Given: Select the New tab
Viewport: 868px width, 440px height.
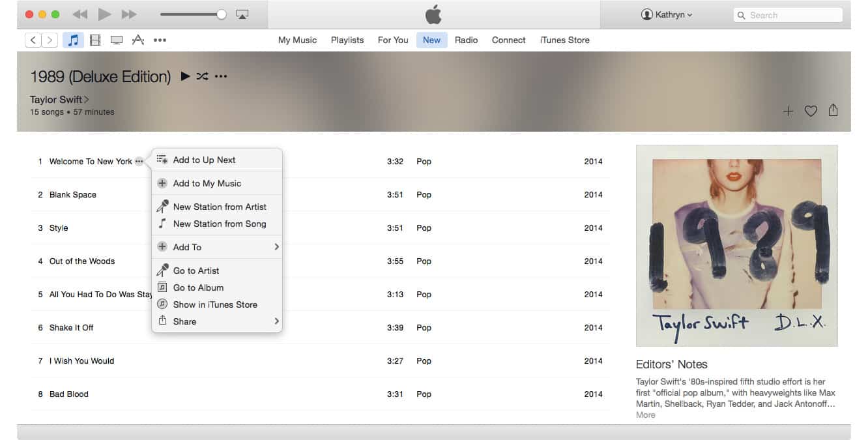Looking at the screenshot, I should click(x=431, y=40).
